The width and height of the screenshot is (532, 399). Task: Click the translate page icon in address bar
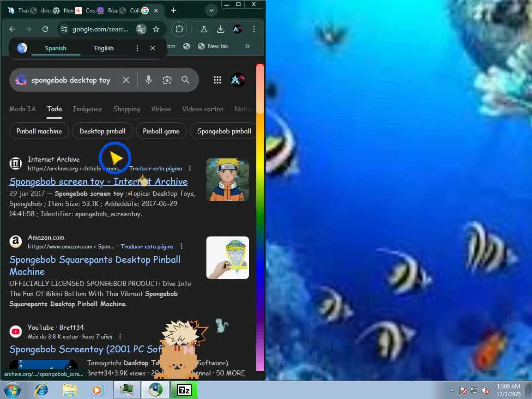[x=141, y=29]
